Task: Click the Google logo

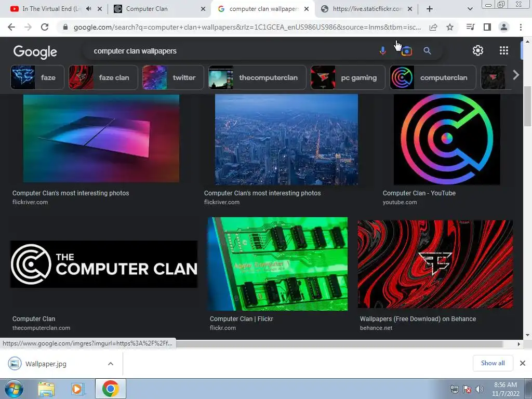Action: (x=35, y=52)
